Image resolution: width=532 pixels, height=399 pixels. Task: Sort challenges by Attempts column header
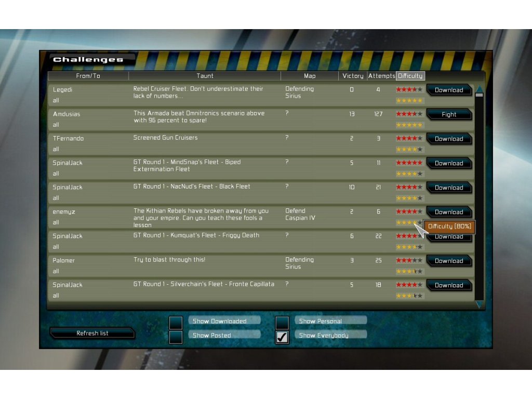coord(382,76)
